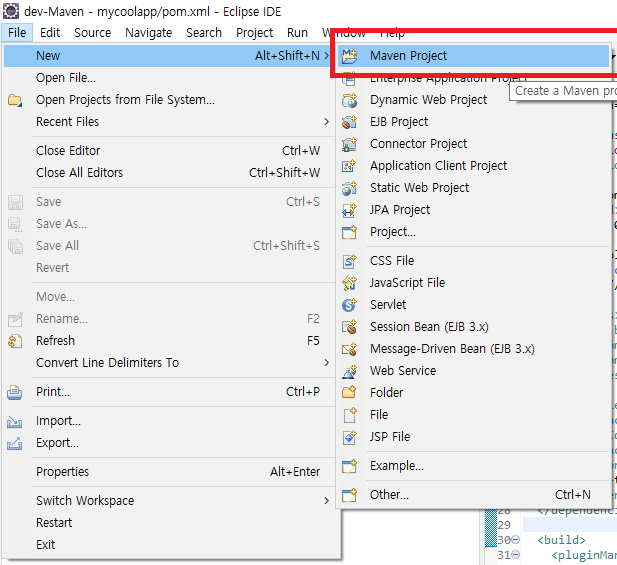Click the Servlet icon
617x565 pixels.
(x=349, y=305)
